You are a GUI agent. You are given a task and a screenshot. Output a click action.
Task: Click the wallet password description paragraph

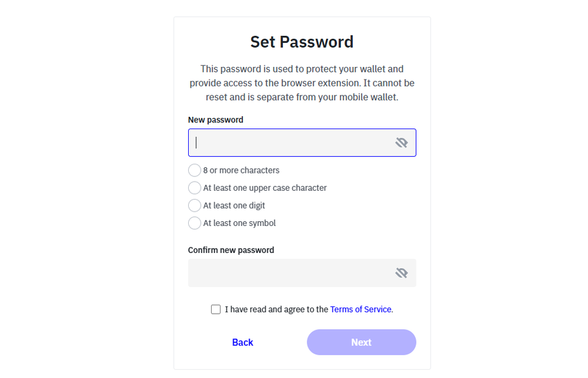pyautogui.click(x=302, y=83)
